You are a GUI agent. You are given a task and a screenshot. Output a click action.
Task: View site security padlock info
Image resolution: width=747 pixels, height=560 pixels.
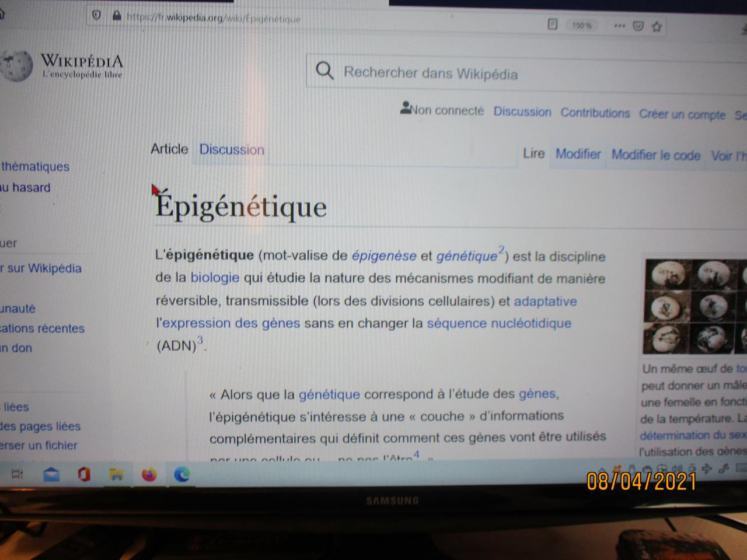point(116,16)
